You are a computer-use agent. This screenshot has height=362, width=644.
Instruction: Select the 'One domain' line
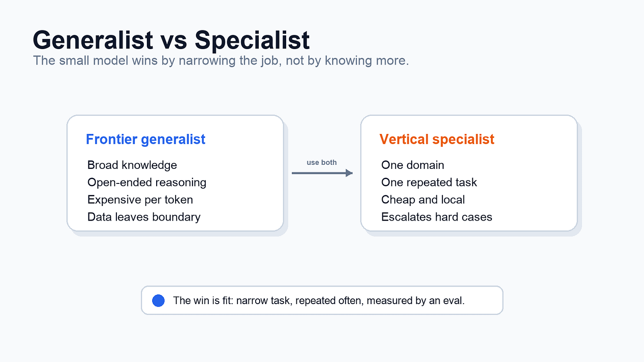[x=413, y=165]
